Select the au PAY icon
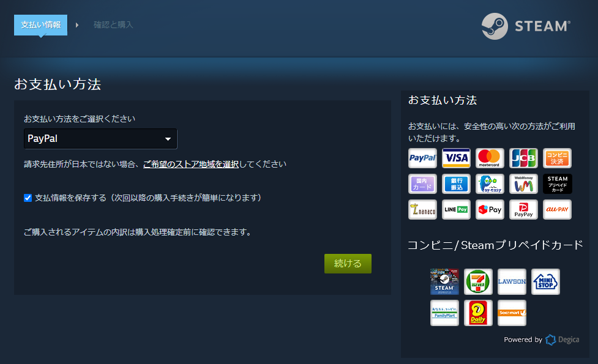The image size is (598, 364). click(x=557, y=209)
